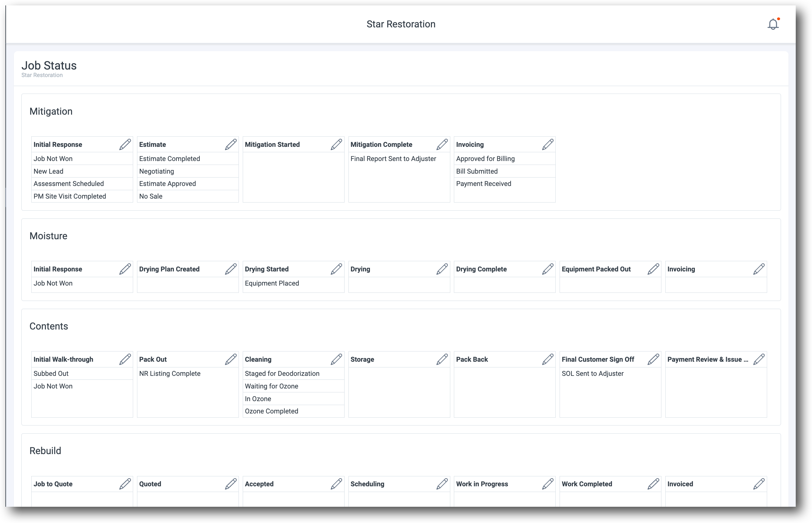812x523 pixels.
Task: Click the Star Restoration title in the header
Action: click(401, 24)
